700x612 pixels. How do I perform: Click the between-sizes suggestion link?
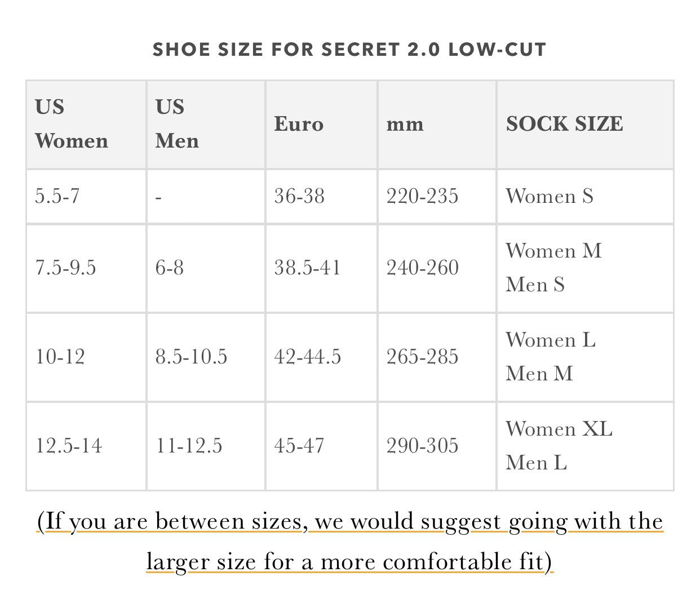pyautogui.click(x=349, y=541)
